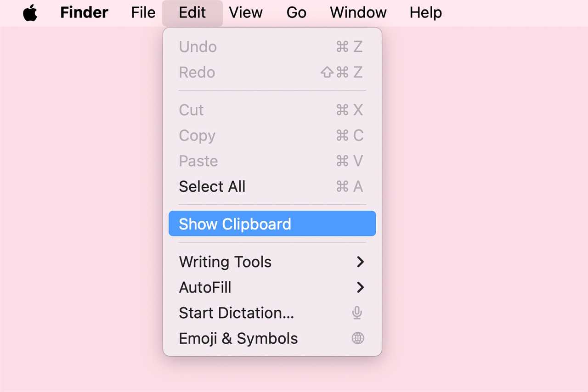Expand the AutoFill chevron arrow
The width and height of the screenshot is (588, 392).
pyautogui.click(x=360, y=287)
